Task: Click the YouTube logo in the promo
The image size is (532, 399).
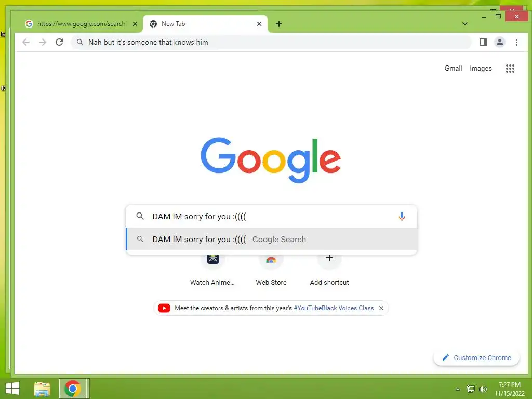Action: point(164,308)
